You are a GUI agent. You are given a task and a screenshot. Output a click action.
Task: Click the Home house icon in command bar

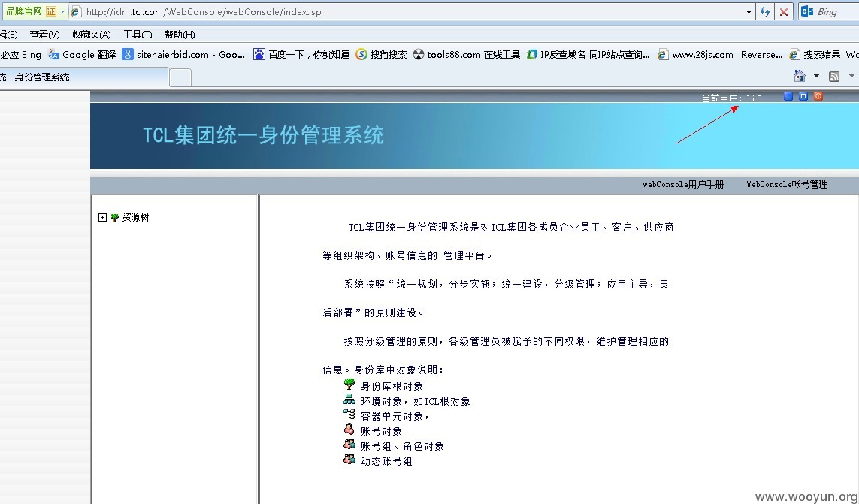pos(800,76)
